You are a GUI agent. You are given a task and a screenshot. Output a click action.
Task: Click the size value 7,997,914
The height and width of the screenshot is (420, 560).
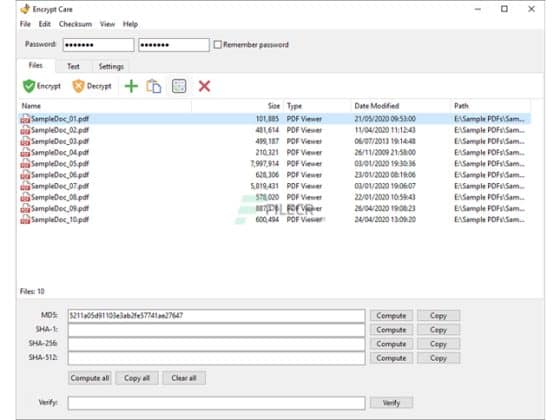click(265, 164)
